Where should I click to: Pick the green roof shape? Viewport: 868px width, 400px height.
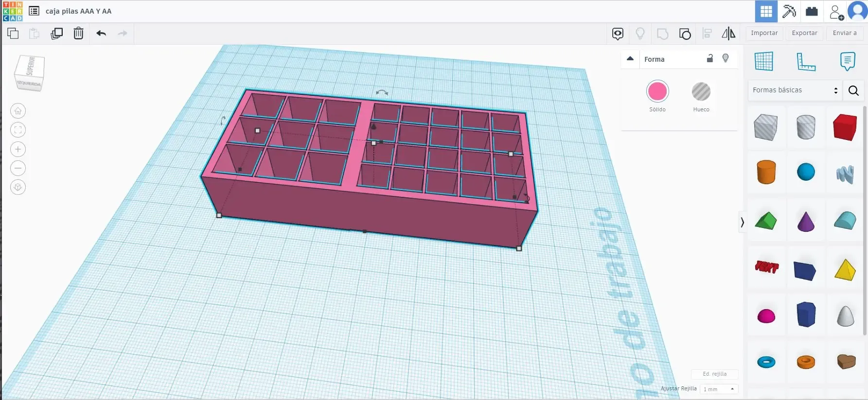pos(766,221)
